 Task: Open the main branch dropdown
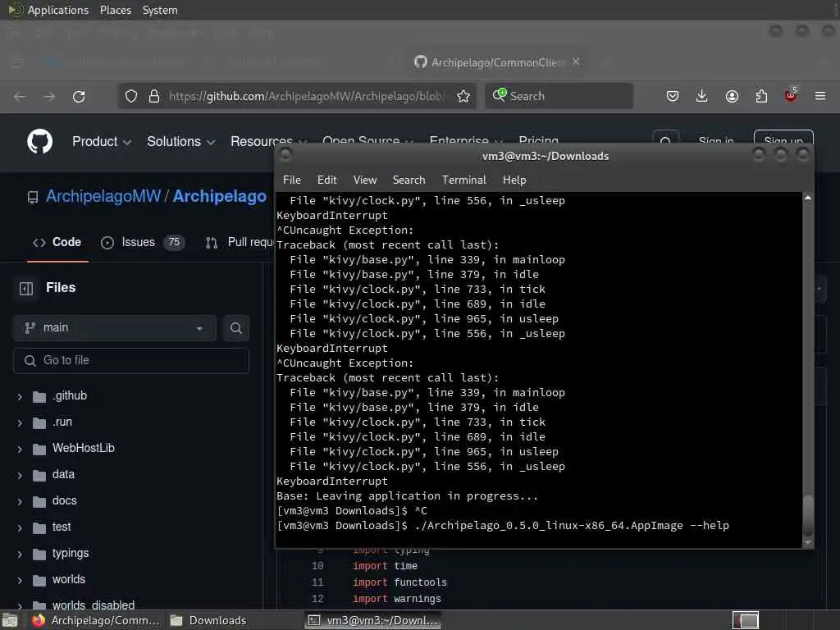[x=114, y=328]
